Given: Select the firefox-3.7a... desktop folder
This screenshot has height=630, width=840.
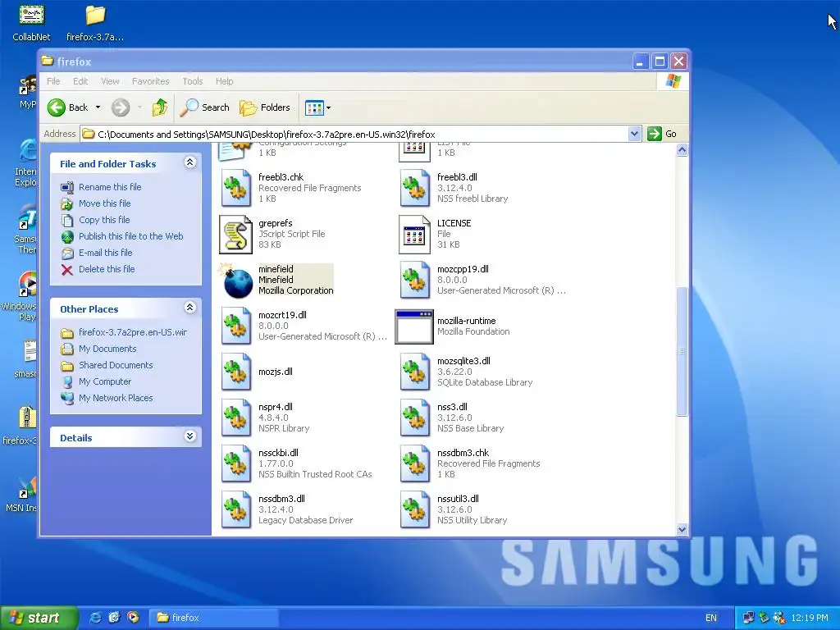Looking at the screenshot, I should click(x=95, y=23).
